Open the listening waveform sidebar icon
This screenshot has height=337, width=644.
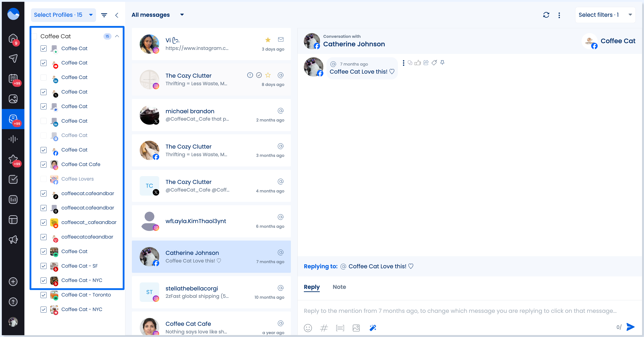13,139
